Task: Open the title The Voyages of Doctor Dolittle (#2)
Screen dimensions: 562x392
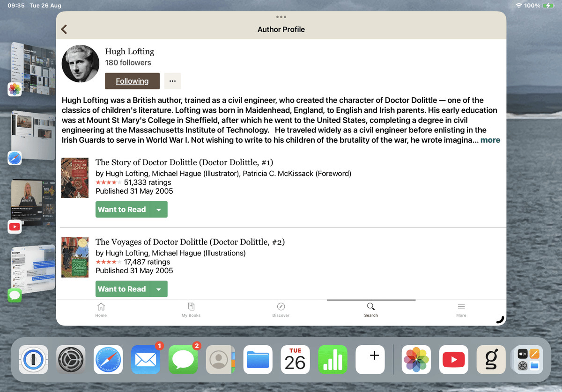Action: [x=190, y=242]
